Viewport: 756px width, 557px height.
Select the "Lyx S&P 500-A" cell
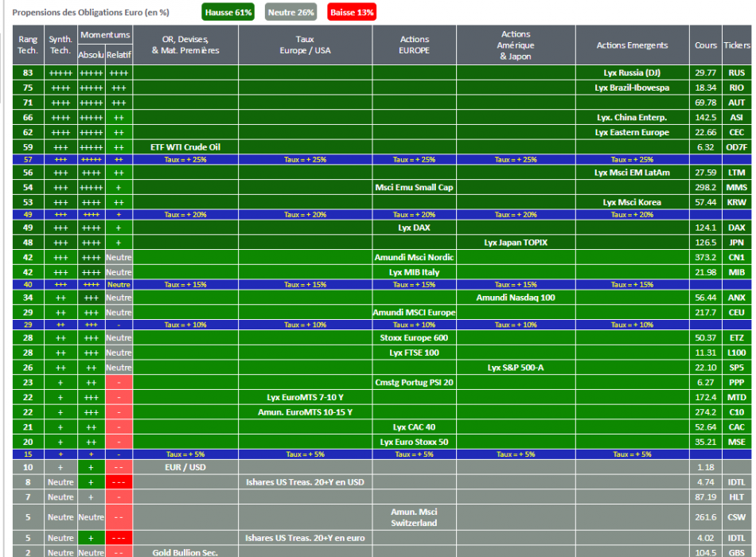pos(516,368)
